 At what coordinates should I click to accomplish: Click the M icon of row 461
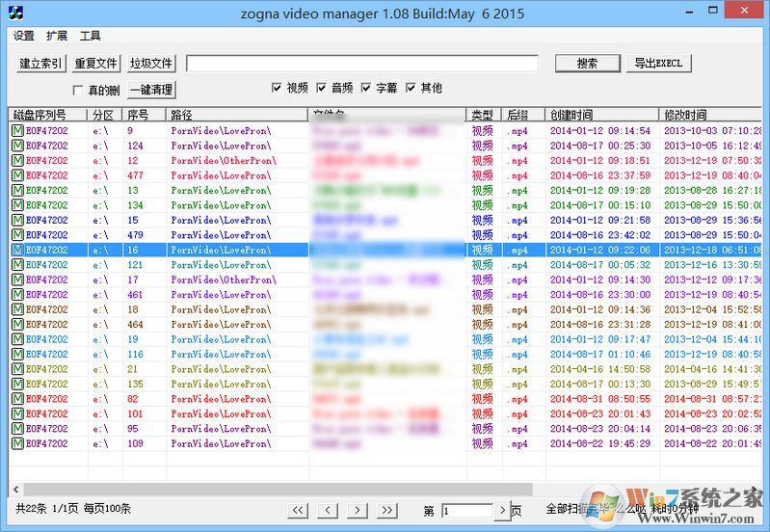click(17, 294)
